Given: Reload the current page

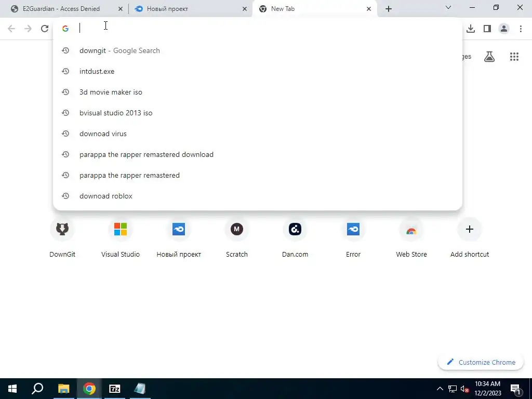Looking at the screenshot, I should click(45, 29).
